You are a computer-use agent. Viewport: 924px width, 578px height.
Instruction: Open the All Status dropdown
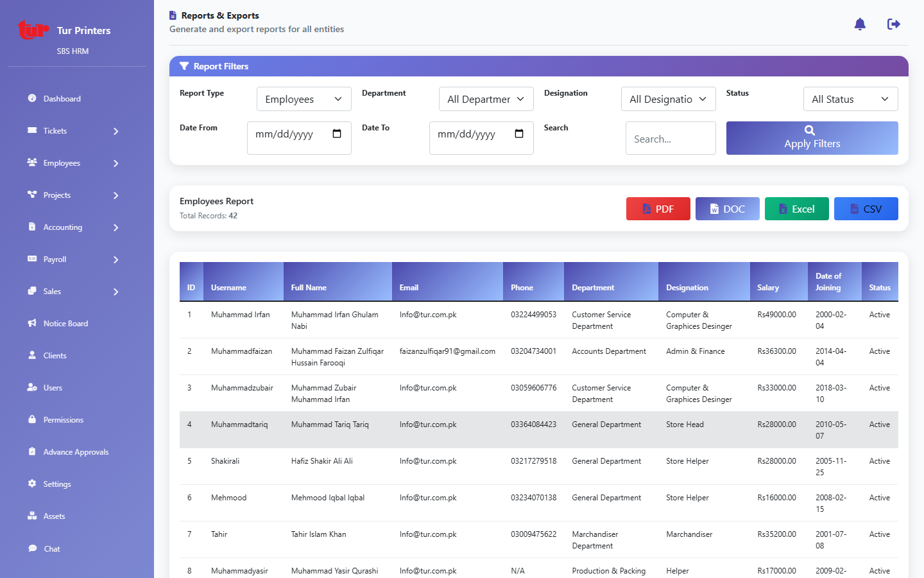pos(850,100)
